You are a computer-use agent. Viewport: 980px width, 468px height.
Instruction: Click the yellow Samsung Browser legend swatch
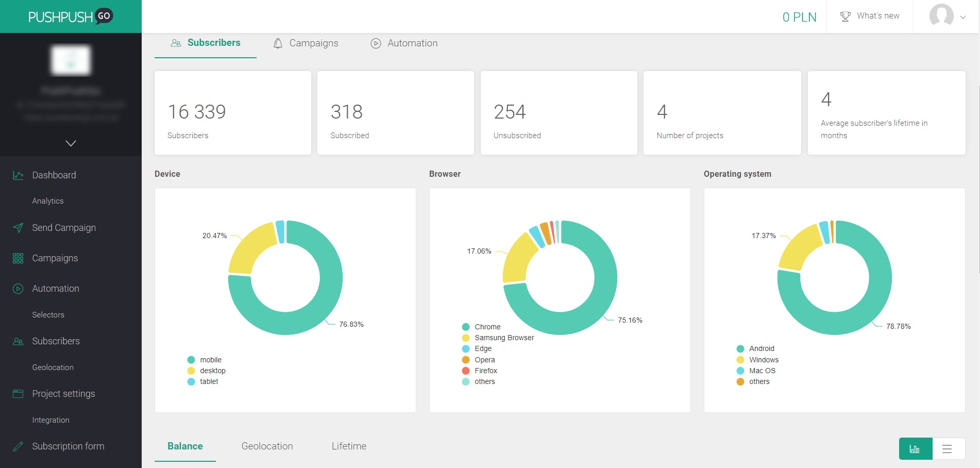(x=466, y=338)
